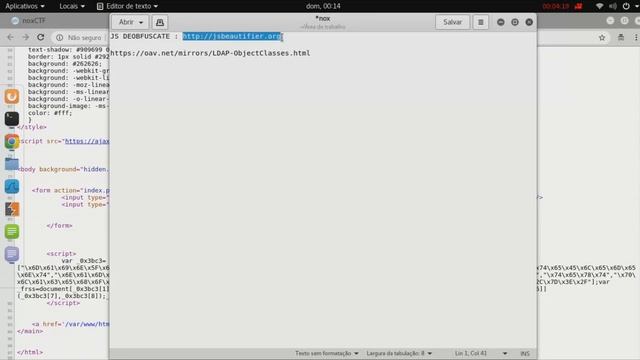
Task: Open the text editor hamburger menu
Action: point(481,22)
